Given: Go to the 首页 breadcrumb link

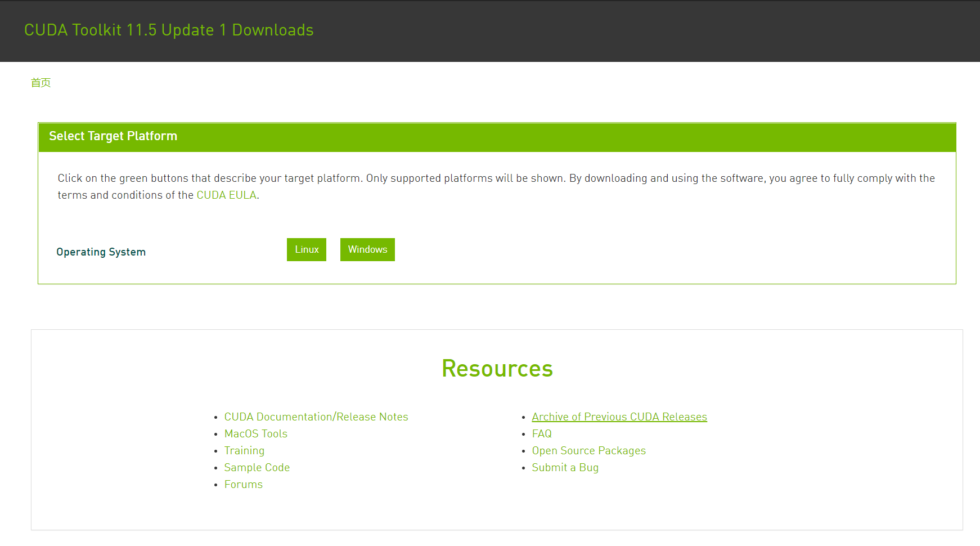Looking at the screenshot, I should click(41, 83).
